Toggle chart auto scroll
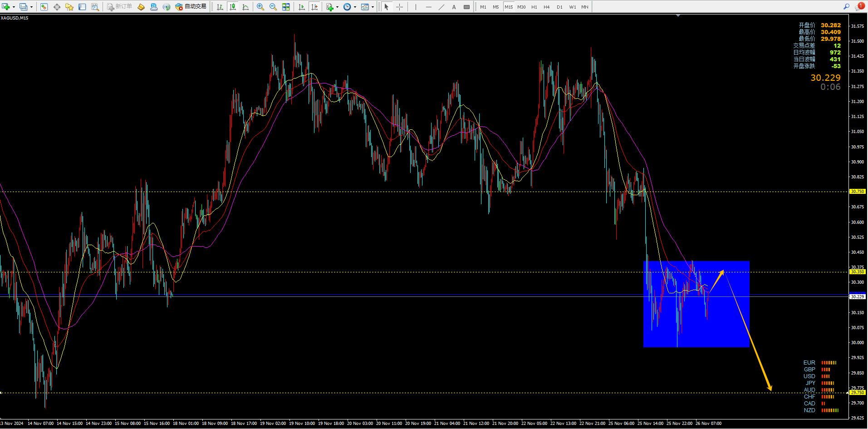 302,7
